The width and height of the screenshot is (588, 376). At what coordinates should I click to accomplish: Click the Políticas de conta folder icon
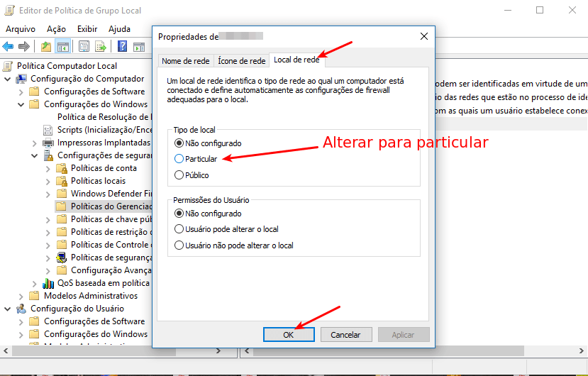point(62,168)
